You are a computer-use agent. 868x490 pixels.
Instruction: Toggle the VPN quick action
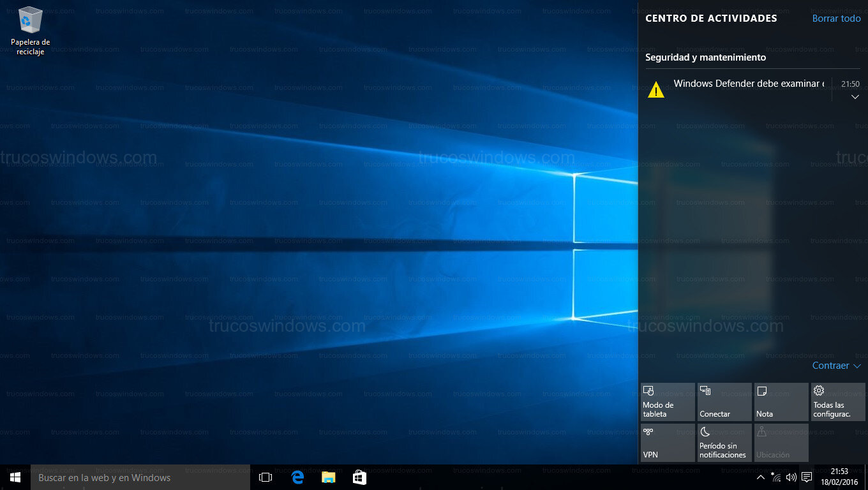pos(667,442)
